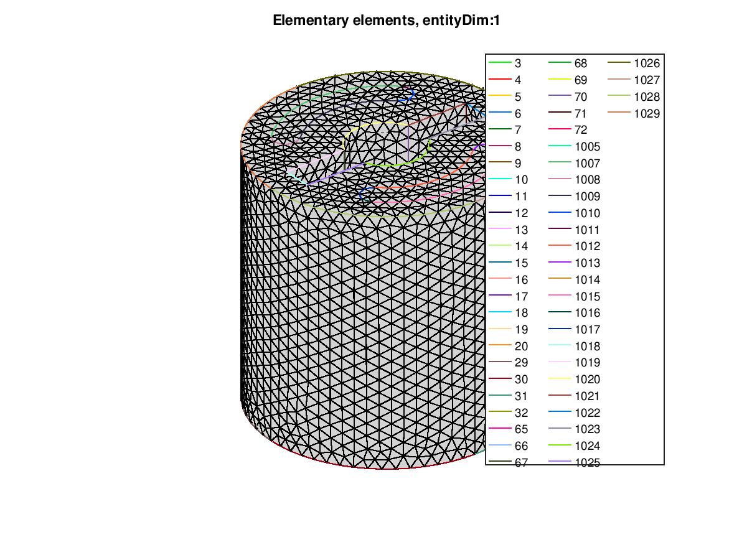Choose legend label '29'
This screenshot has height=560, width=747.
click(522, 363)
